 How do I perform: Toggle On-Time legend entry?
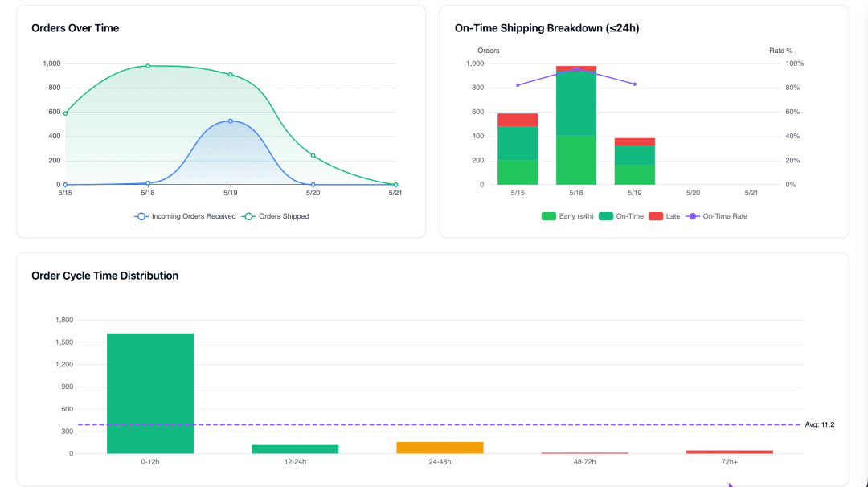tap(621, 216)
